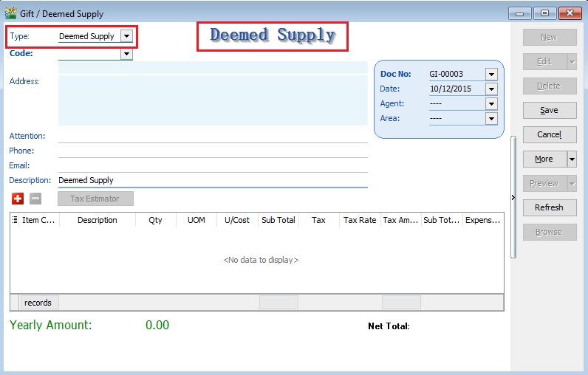Click the Description input field

[x=212, y=180]
